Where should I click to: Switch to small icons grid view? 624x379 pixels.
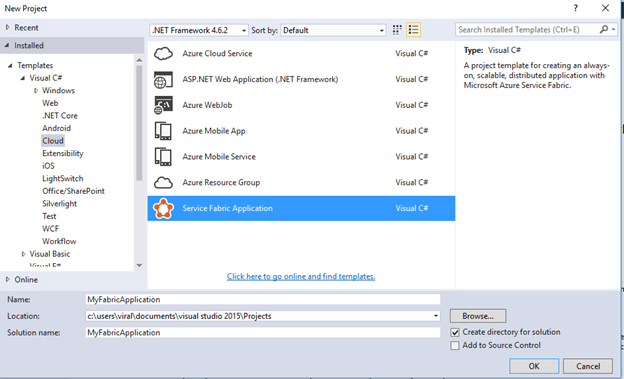(397, 30)
